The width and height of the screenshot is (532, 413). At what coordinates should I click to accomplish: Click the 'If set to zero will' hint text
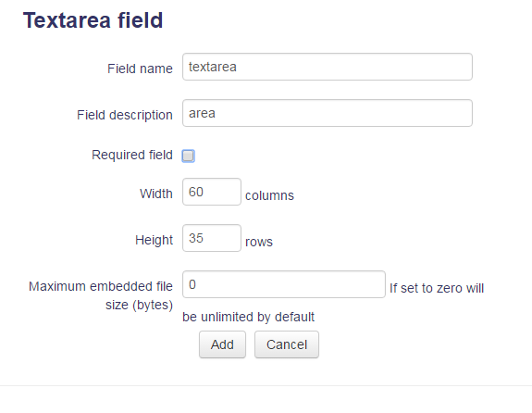pyautogui.click(x=437, y=288)
